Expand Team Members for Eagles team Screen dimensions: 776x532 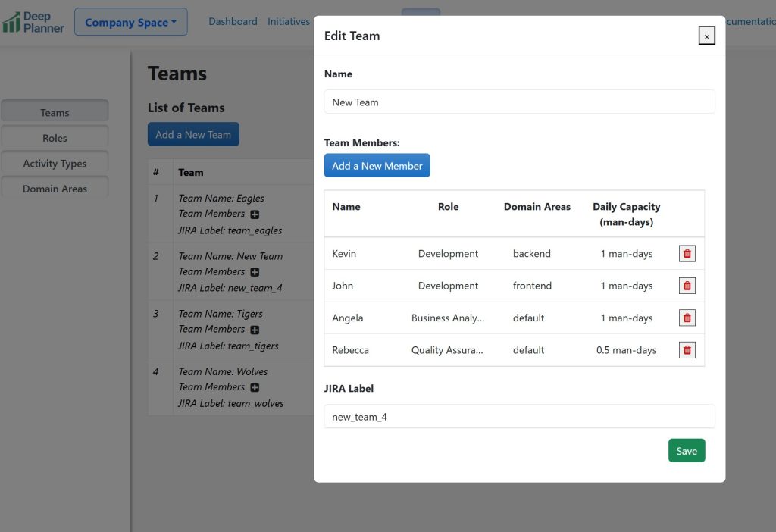click(255, 214)
